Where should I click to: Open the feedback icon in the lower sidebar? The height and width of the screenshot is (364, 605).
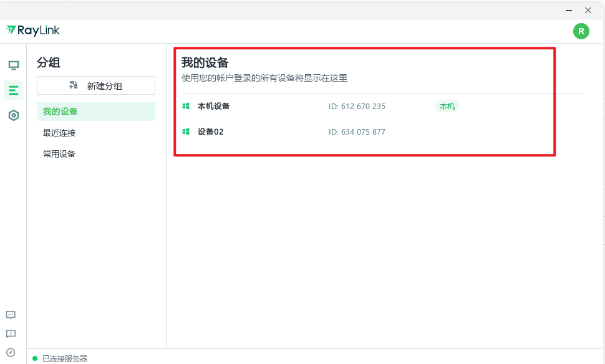click(x=11, y=333)
